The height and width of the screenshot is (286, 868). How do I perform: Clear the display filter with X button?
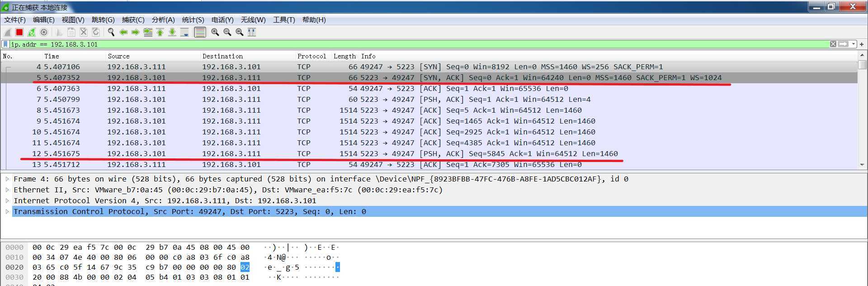click(x=833, y=44)
